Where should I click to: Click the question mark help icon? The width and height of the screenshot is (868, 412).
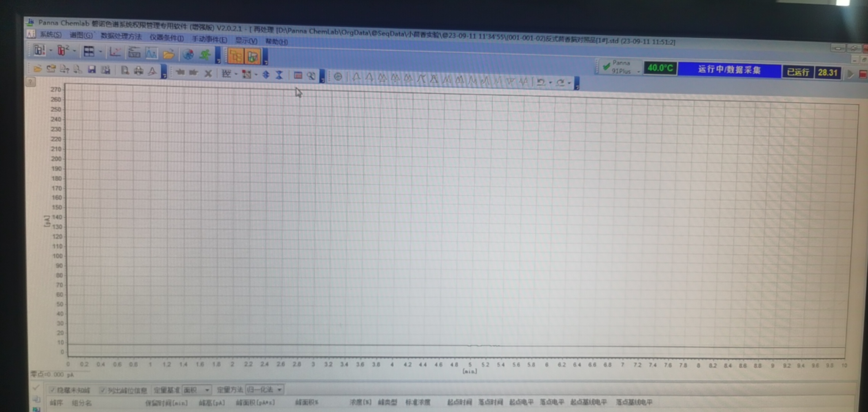30,82
